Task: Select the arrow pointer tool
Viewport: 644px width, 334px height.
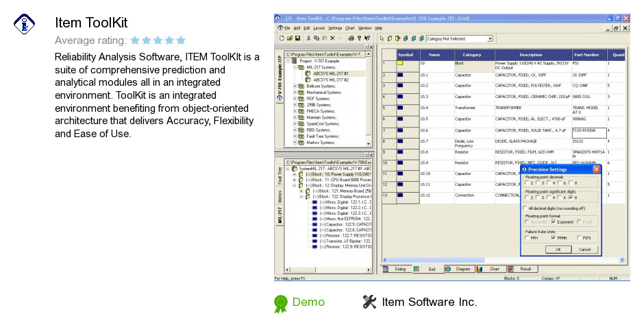Action: coord(382,38)
